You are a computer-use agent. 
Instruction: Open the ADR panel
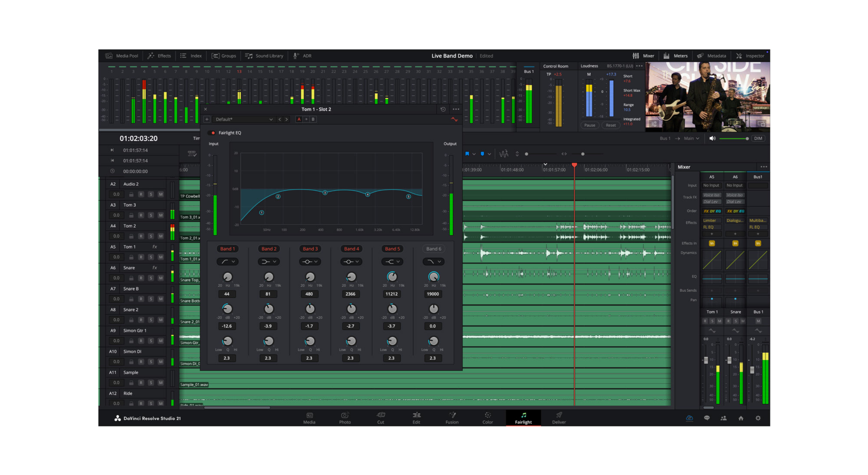(302, 56)
